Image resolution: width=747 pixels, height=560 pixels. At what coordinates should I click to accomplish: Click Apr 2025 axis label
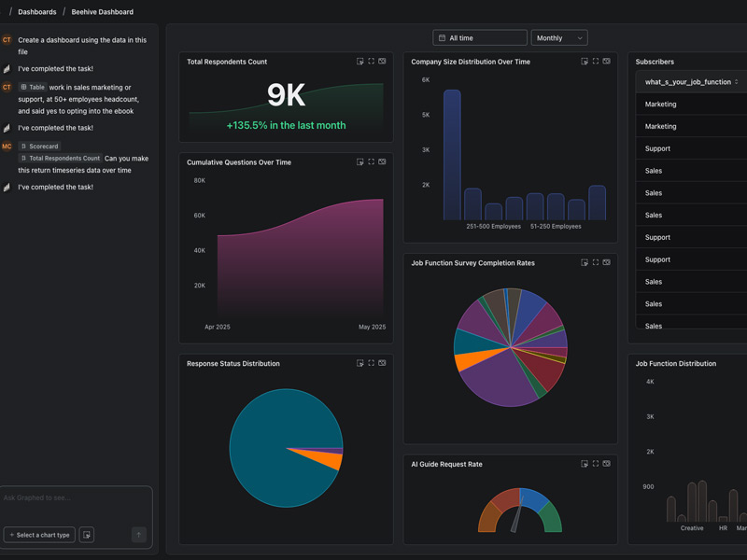pyautogui.click(x=218, y=328)
